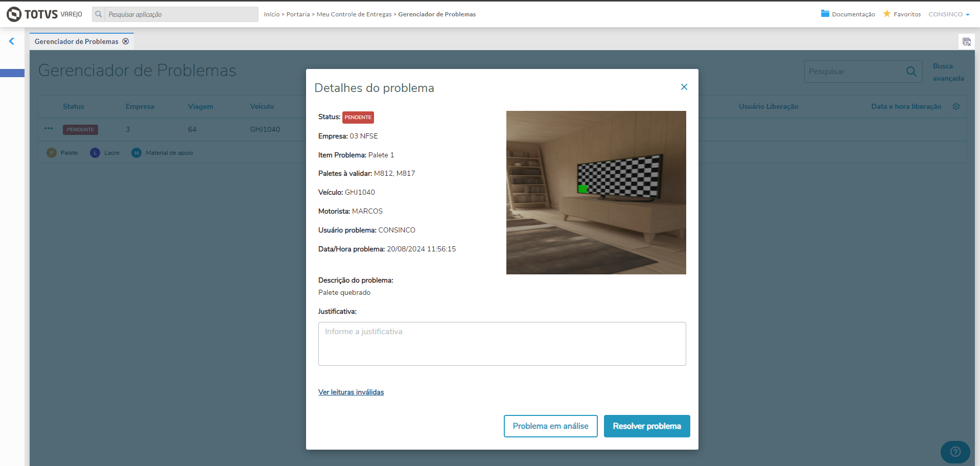Click Paletes à validar M812, M817 text
This screenshot has width=980, height=466.
click(x=367, y=174)
